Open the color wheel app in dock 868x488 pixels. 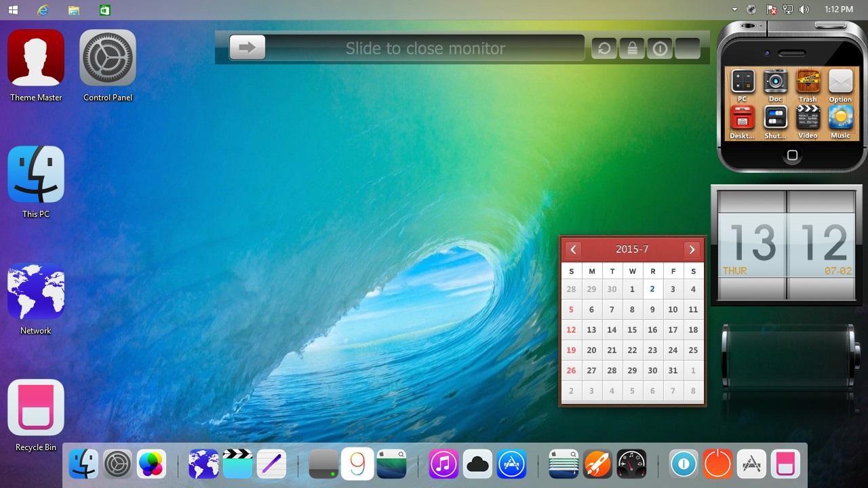[151, 464]
